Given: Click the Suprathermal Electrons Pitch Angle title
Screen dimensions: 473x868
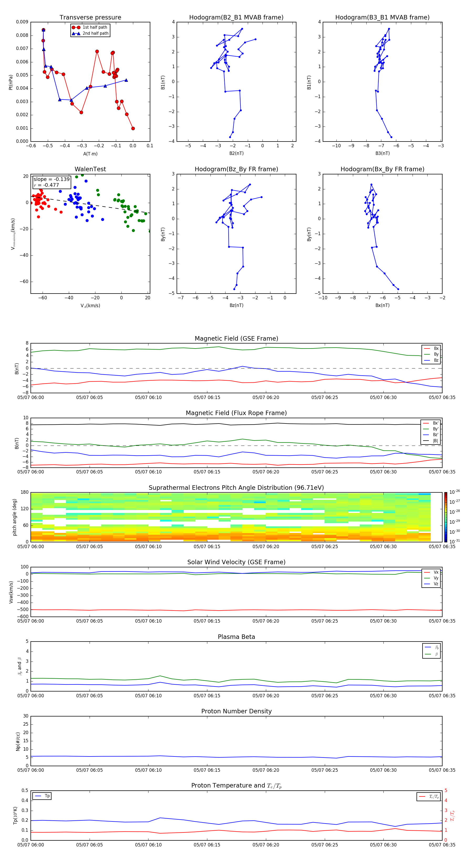Looking at the screenshot, I should click(236, 488).
